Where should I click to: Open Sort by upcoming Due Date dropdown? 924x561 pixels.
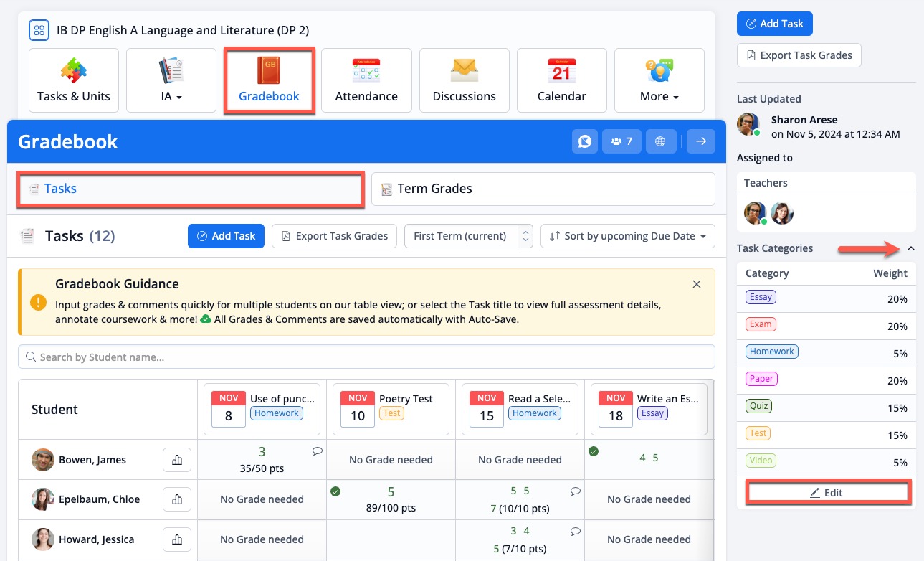[x=628, y=236]
